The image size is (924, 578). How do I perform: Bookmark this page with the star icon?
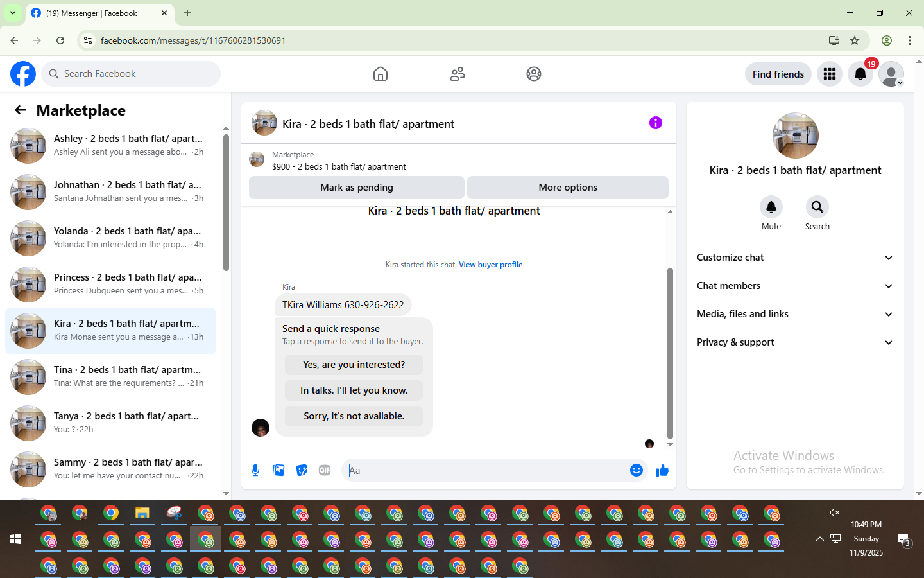(855, 40)
